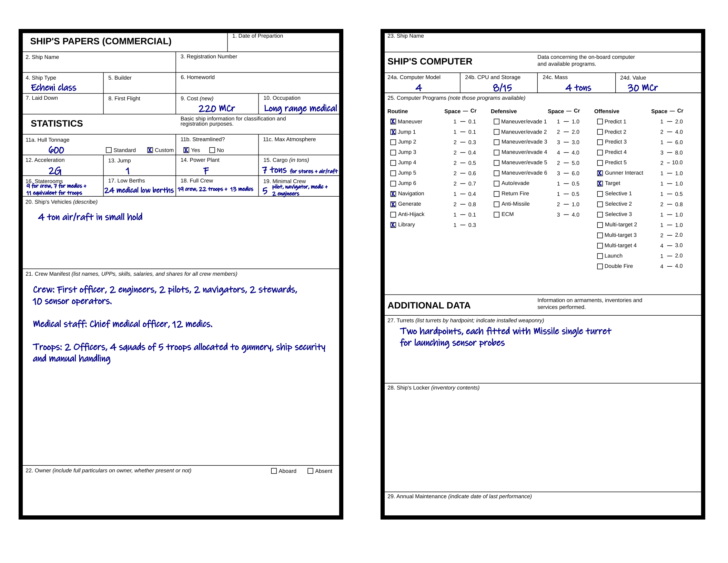Check the Predict 1 offensive program
This screenshot has width=728, height=563.
click(600, 121)
